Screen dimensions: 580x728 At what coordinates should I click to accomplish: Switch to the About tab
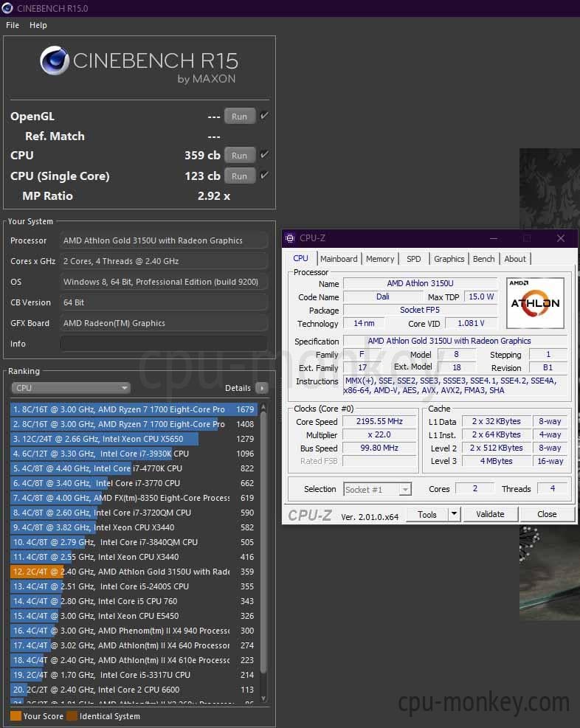point(515,259)
